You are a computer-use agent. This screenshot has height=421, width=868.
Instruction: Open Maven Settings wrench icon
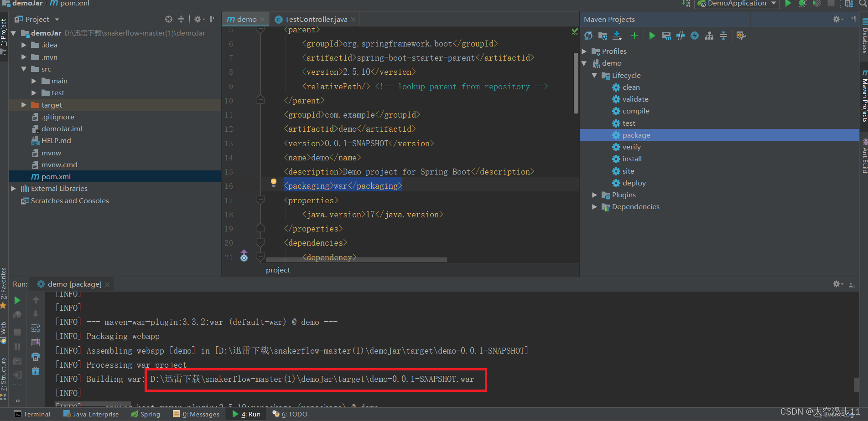[x=741, y=36]
